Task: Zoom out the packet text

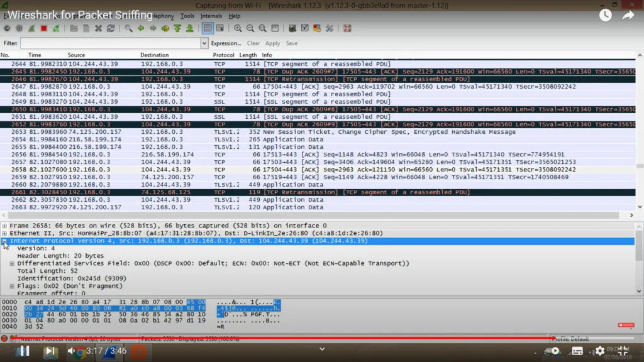Action: 250,28
